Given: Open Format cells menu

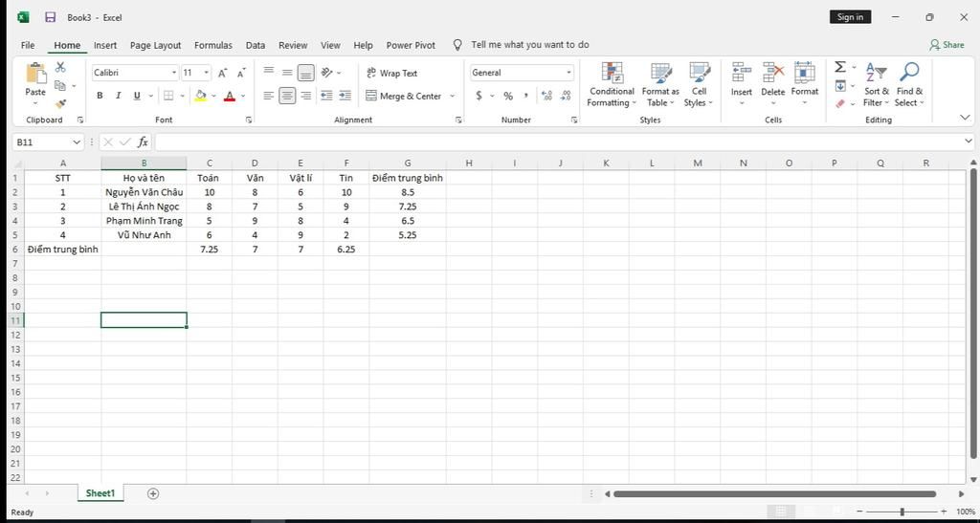Looking at the screenshot, I should (x=804, y=83).
